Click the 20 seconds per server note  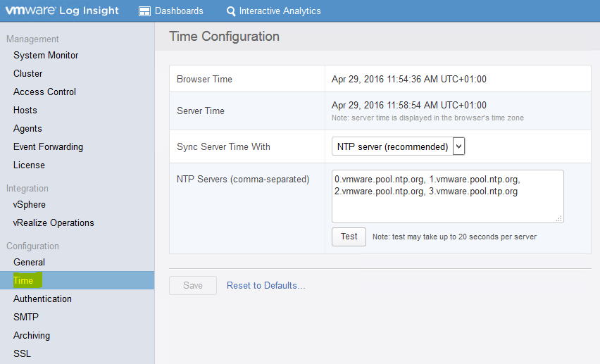pos(454,237)
